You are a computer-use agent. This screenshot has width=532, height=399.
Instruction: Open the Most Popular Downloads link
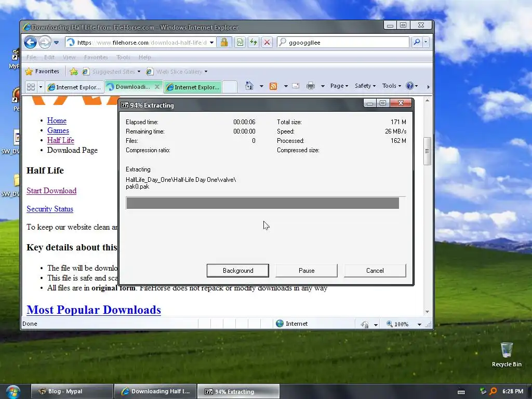(x=94, y=310)
